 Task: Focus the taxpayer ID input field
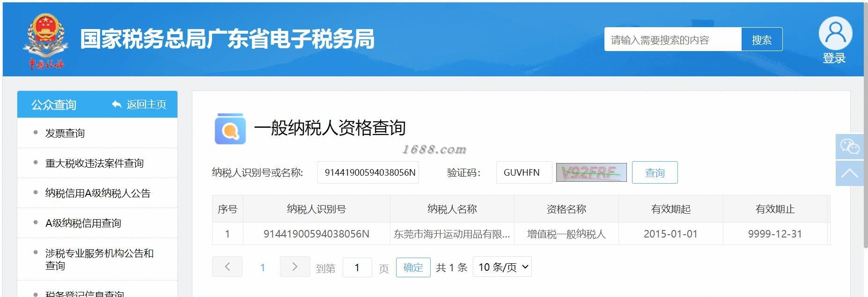368,172
